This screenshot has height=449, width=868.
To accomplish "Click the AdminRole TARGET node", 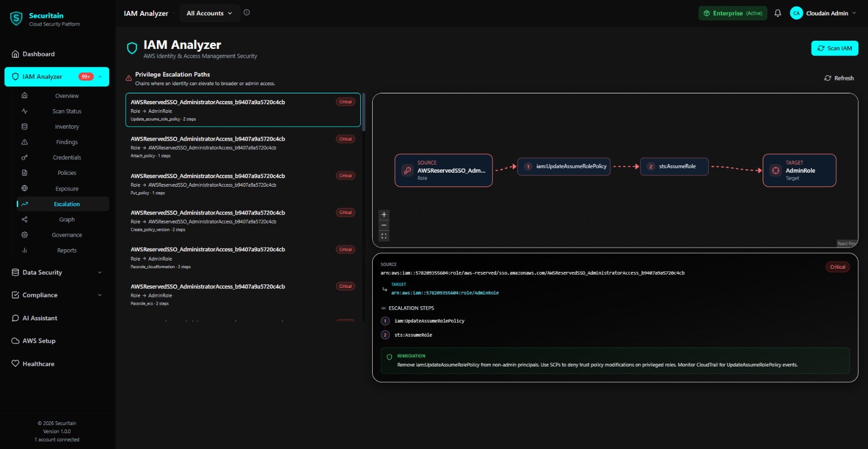I will (800, 170).
